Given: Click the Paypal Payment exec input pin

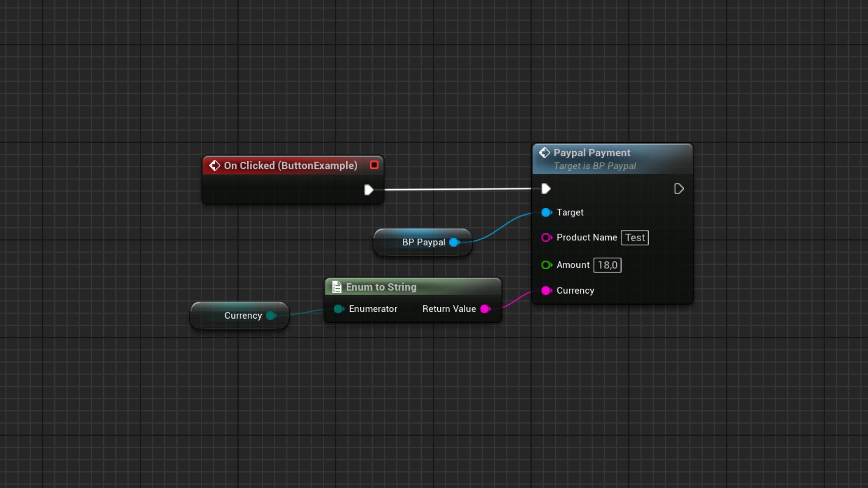Looking at the screenshot, I should point(546,188).
